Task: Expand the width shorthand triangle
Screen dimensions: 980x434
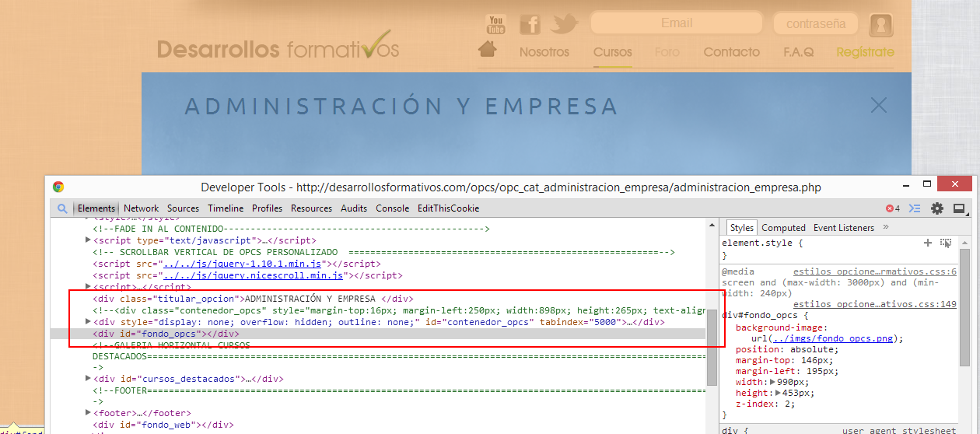Action: pyautogui.click(x=772, y=382)
